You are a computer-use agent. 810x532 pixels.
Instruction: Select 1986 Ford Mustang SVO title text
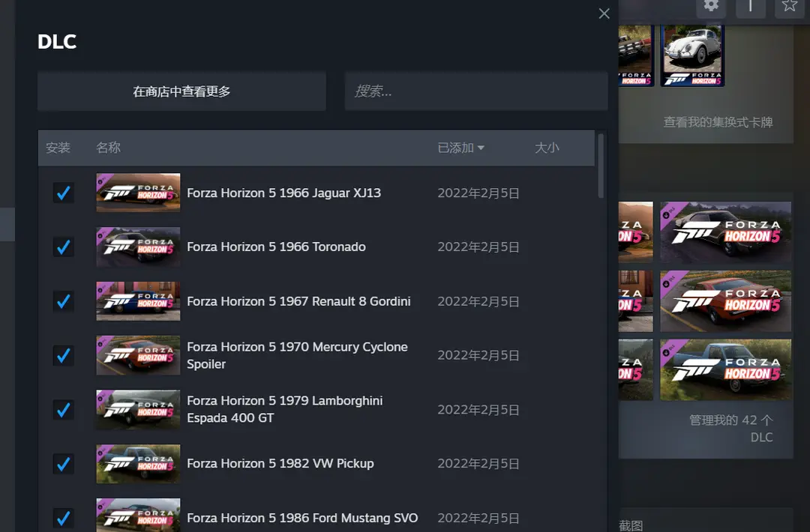click(302, 518)
